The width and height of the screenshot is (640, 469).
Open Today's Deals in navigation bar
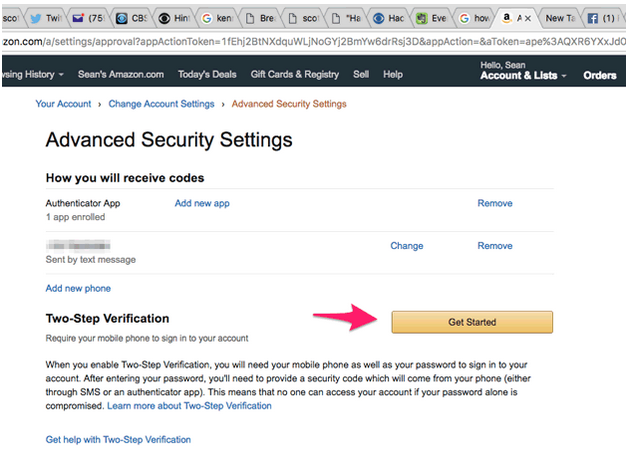[207, 75]
